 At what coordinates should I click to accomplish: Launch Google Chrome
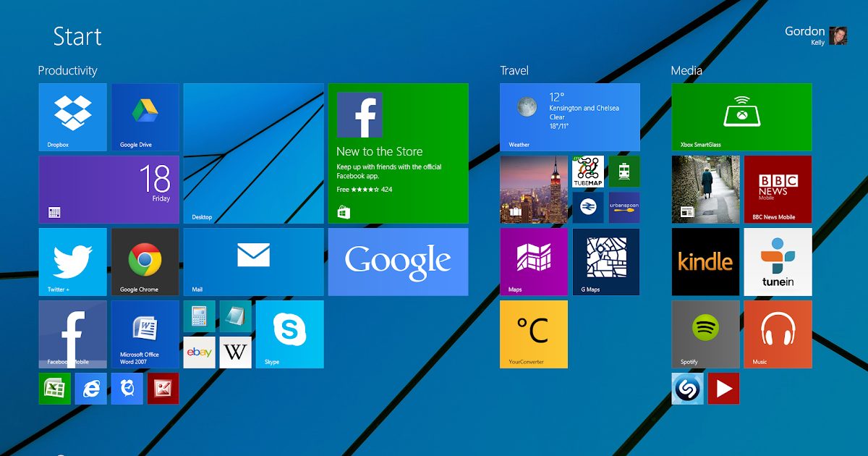coord(145,262)
